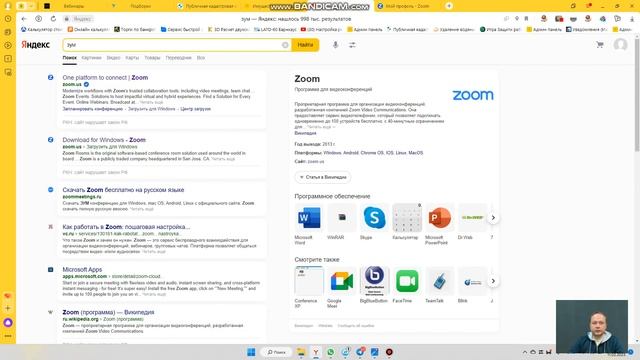Viewport: 640px width, 360px height.
Task: Open the FaceTime icon
Action: pyautogui.click(x=407, y=281)
